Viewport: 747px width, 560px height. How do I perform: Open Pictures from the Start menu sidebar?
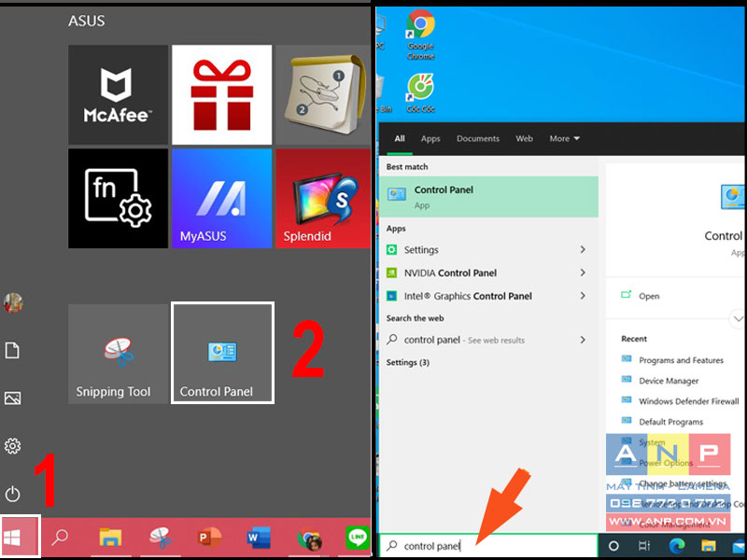tap(12, 399)
